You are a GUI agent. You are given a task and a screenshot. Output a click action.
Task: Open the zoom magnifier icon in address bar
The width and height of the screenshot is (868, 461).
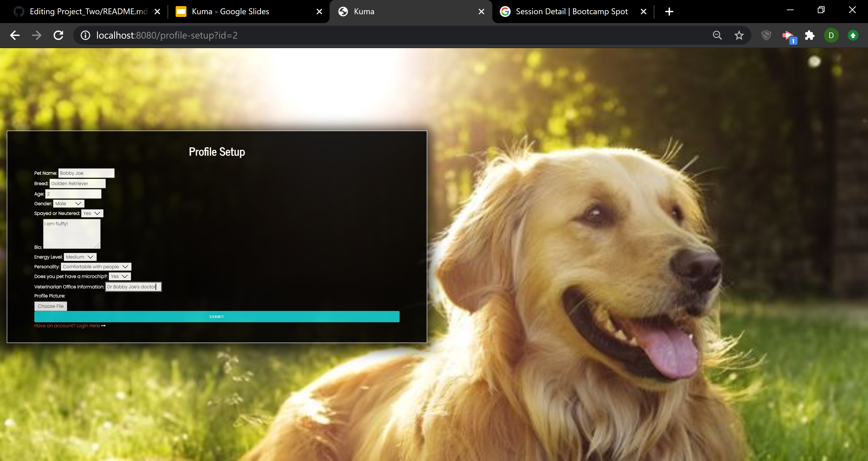tap(717, 35)
